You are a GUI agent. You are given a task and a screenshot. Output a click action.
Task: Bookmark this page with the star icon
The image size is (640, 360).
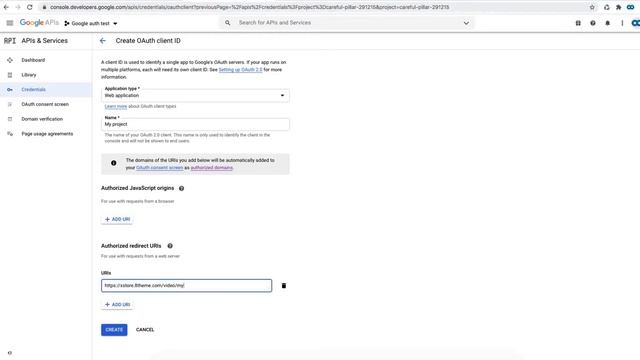(x=592, y=7)
